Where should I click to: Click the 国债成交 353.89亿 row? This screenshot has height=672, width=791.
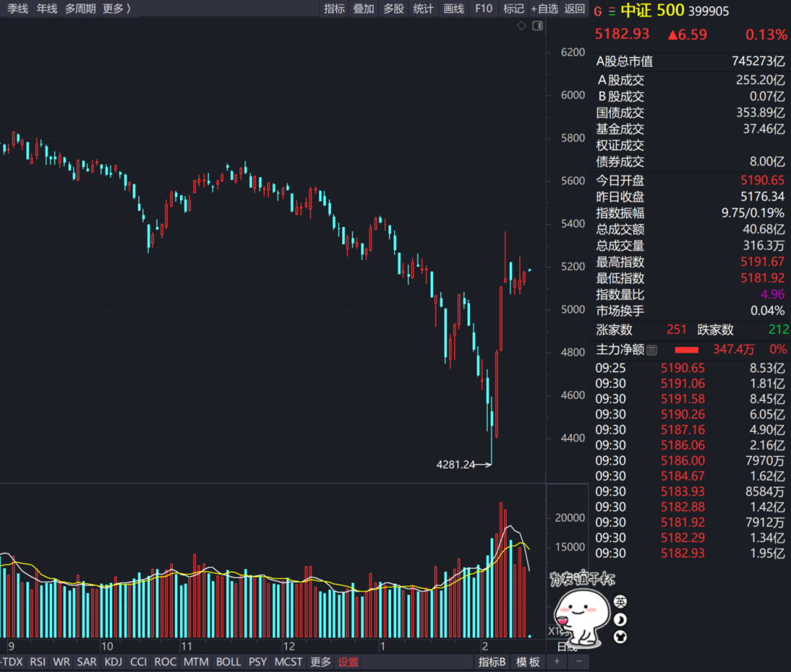[x=690, y=113]
